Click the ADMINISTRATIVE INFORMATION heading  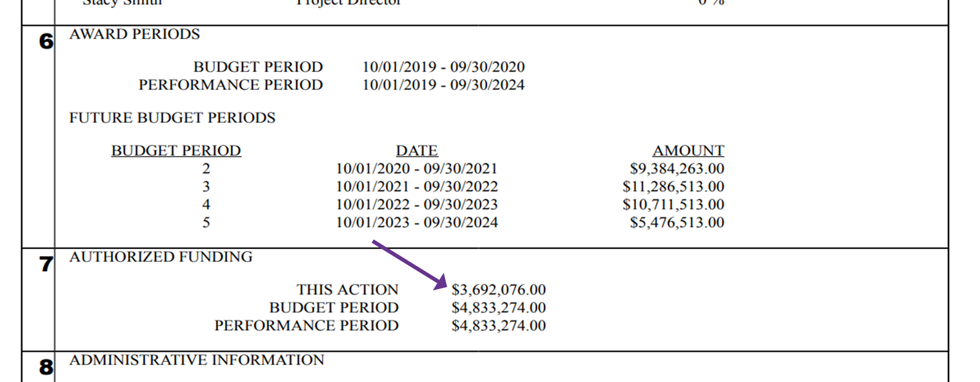(x=197, y=360)
